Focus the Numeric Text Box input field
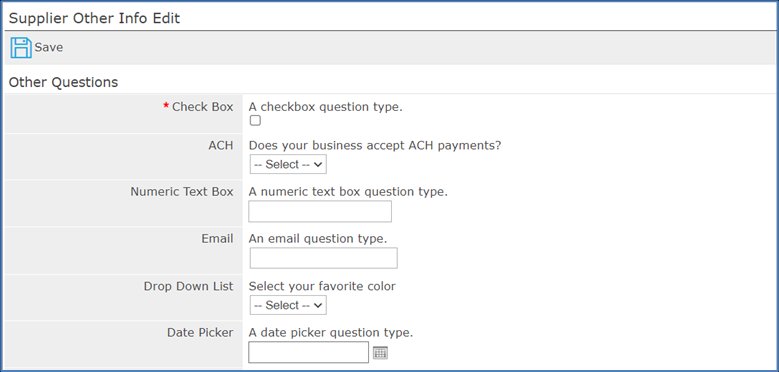Screen dimensions: 779x372 coord(320,211)
